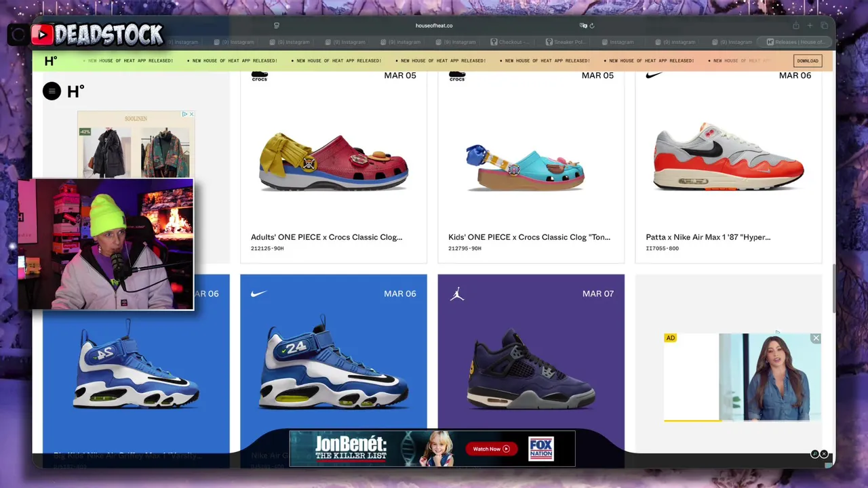Close the video ad with its X button
Screen dimensions: 868x488
click(x=816, y=338)
